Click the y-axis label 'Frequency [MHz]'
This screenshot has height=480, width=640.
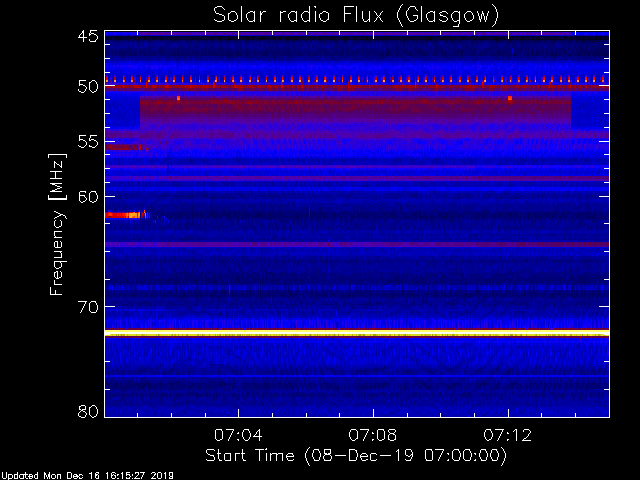57,224
